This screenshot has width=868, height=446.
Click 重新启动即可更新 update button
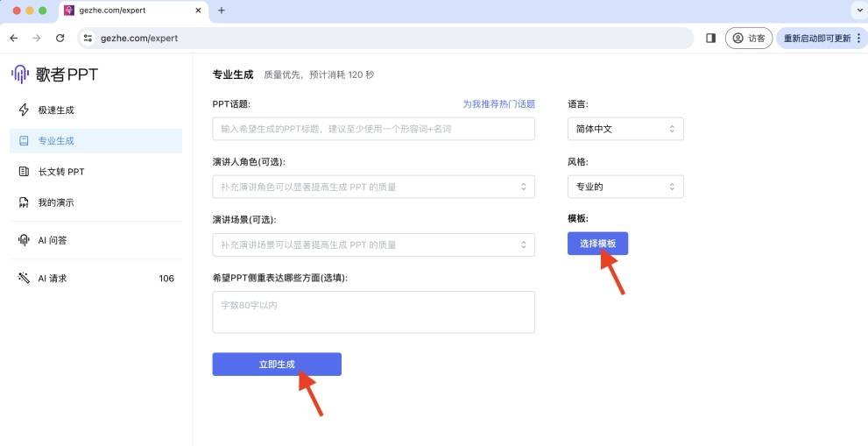[x=821, y=39]
